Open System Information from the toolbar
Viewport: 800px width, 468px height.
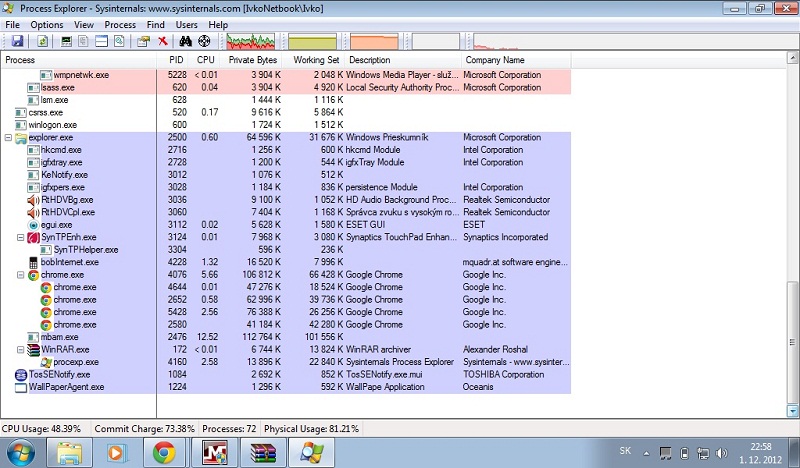[67, 42]
